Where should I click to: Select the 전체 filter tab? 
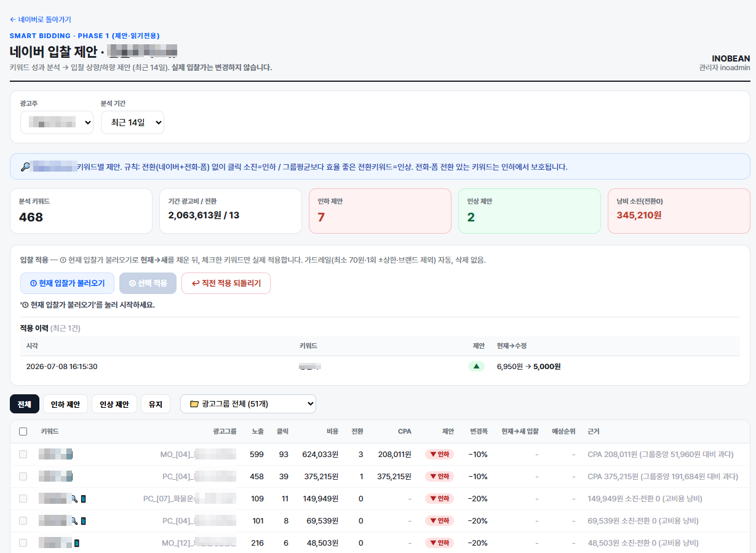click(25, 404)
